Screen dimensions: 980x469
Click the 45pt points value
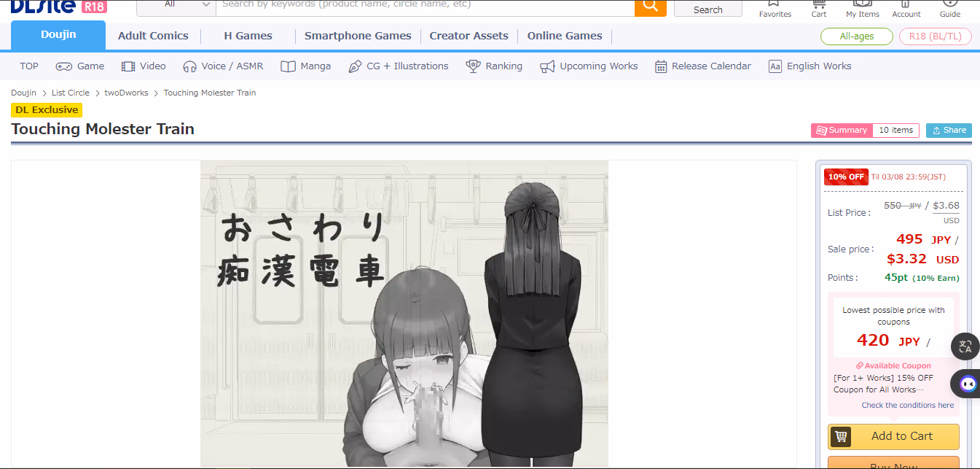896,278
